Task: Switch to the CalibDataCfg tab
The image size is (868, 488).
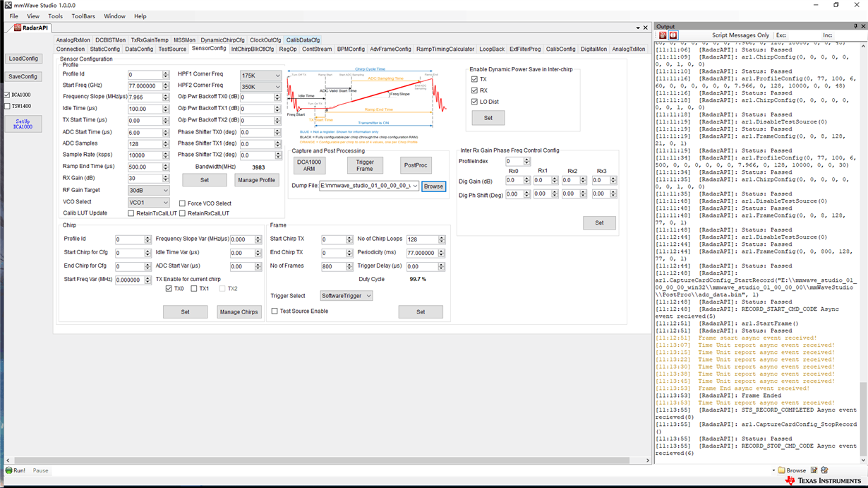Action: pos(303,40)
